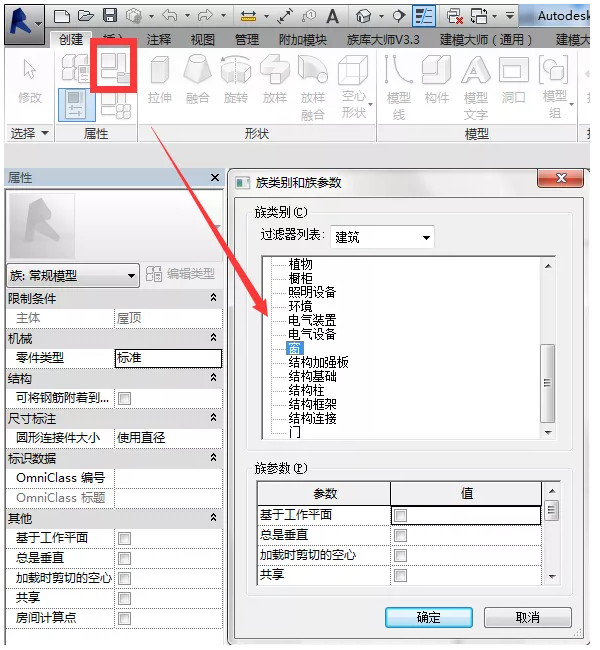The height and width of the screenshot is (650, 600).
Task: Open the 过滤器列表 建筑 dropdown
Action: click(382, 237)
